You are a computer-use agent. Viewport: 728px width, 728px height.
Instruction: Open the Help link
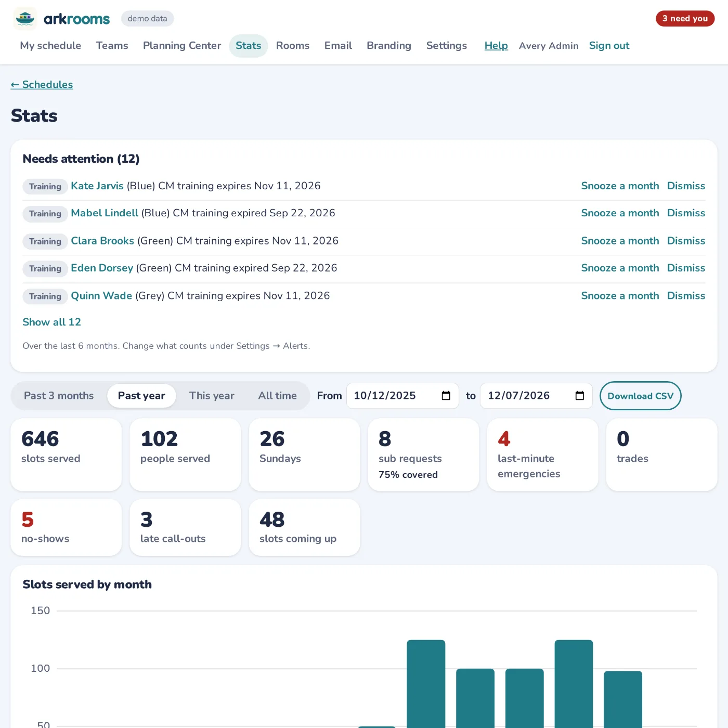(496, 46)
